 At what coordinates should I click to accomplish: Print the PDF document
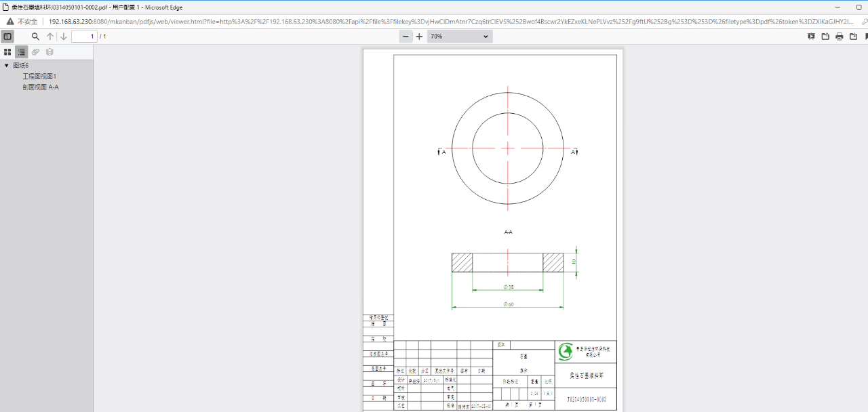840,37
